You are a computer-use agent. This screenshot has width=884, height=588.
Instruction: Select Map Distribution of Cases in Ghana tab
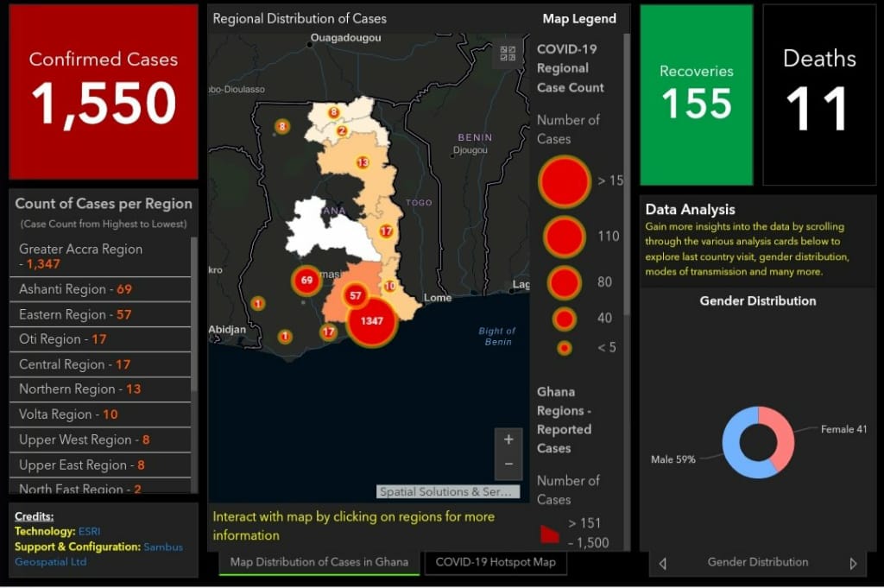319,562
